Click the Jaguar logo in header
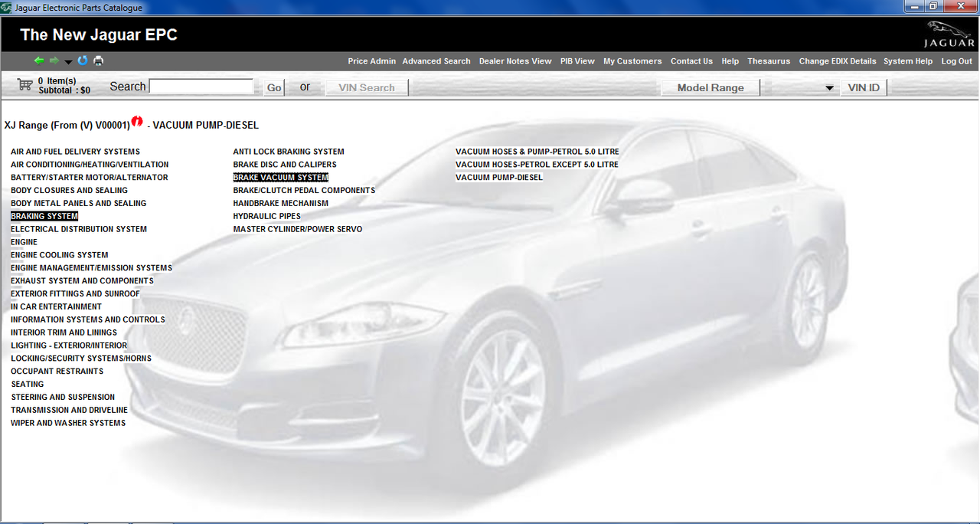The width and height of the screenshot is (980, 524). pyautogui.click(x=949, y=35)
